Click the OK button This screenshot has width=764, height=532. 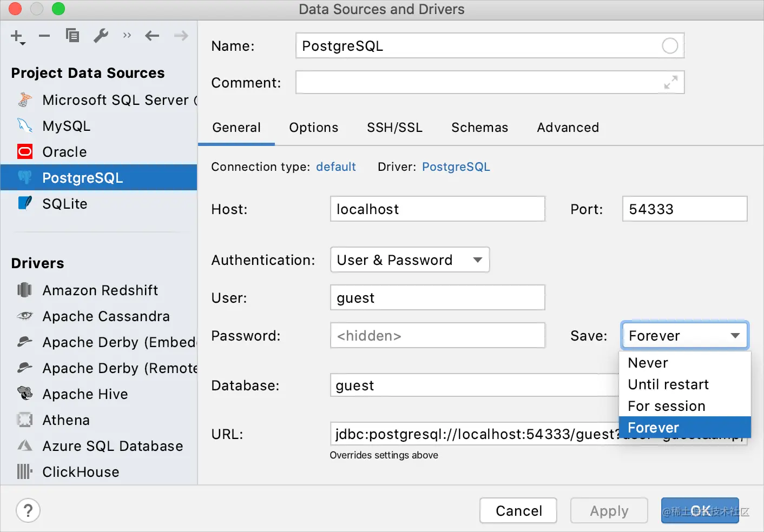click(700, 511)
